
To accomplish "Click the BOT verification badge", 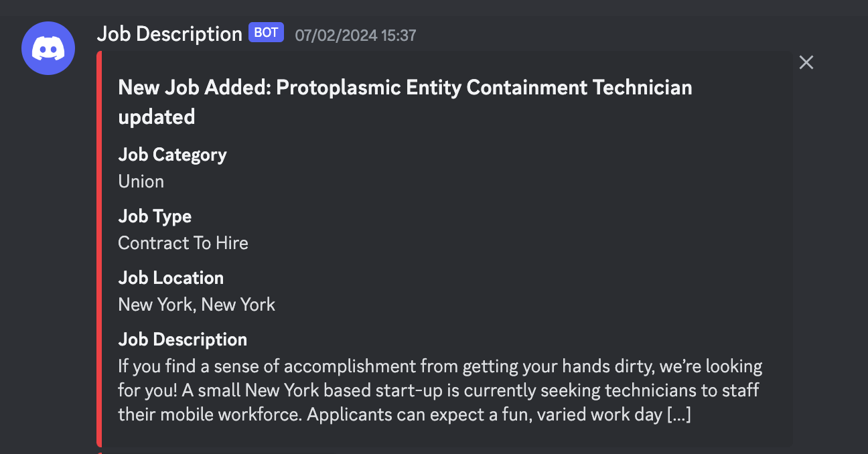I will tap(266, 32).
